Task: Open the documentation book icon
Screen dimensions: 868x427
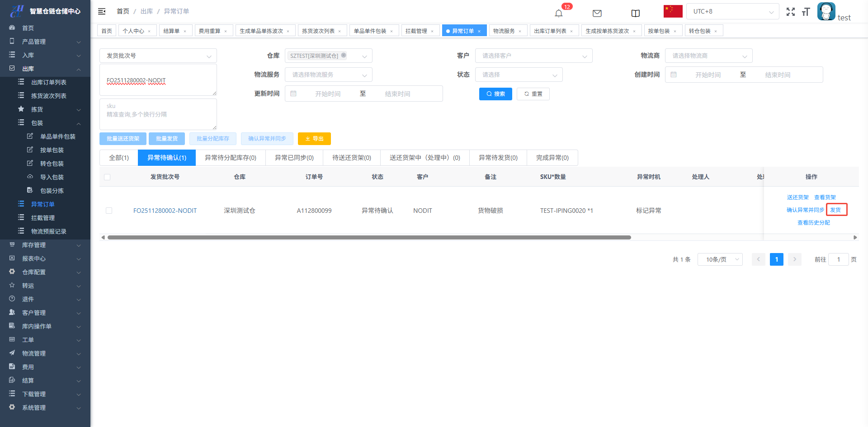Action: (x=635, y=13)
